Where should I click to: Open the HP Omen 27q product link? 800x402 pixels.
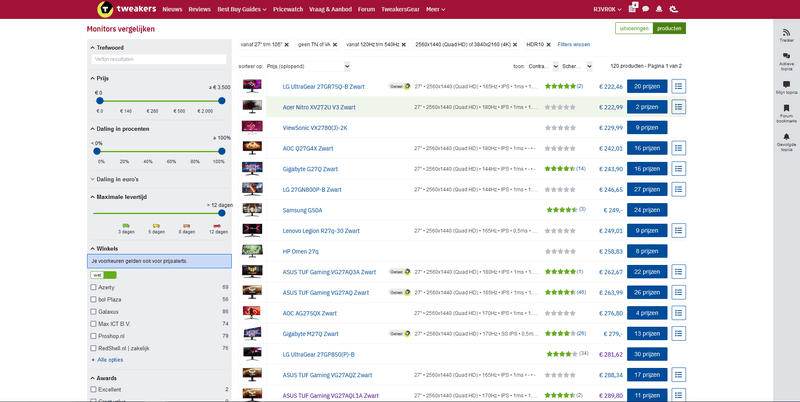pos(301,252)
